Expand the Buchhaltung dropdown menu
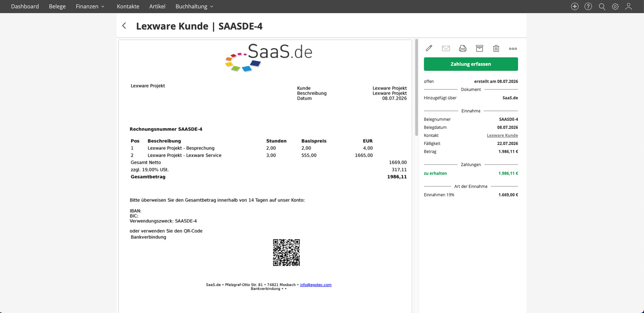644x313 pixels. point(194,7)
